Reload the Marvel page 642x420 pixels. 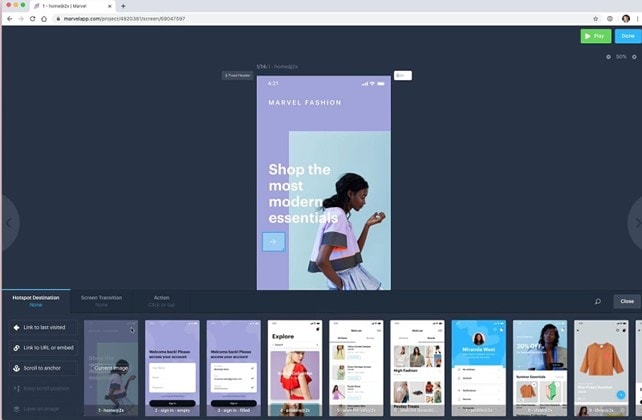pyautogui.click(x=32, y=19)
